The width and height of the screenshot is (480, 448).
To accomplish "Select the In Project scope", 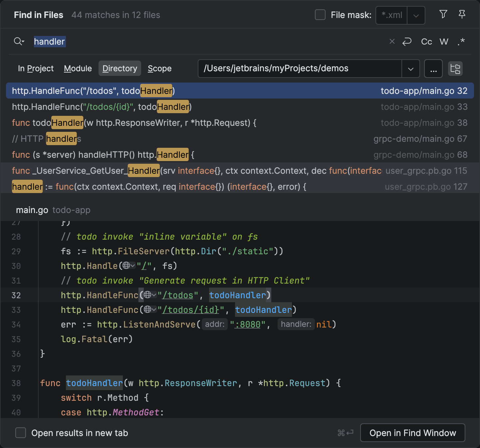I will click(x=36, y=69).
